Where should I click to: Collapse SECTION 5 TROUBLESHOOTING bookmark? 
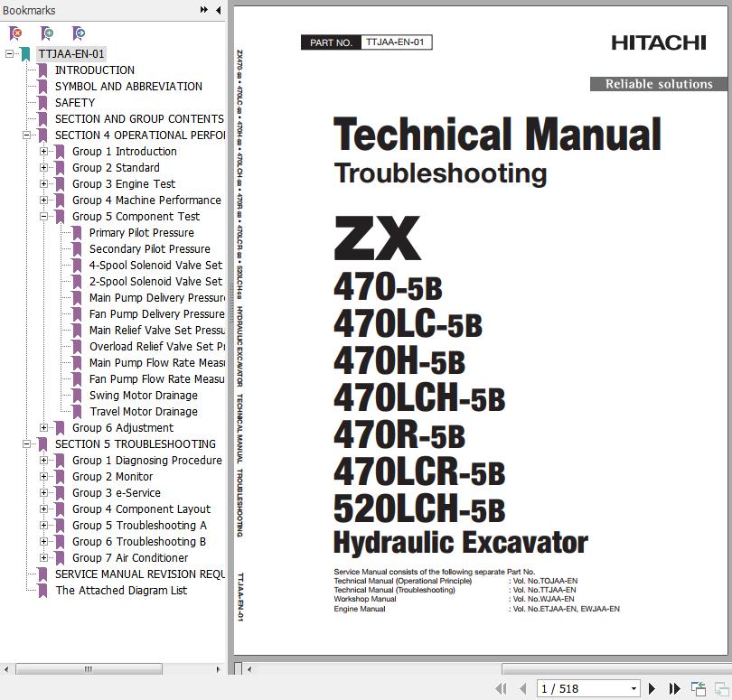(x=26, y=444)
